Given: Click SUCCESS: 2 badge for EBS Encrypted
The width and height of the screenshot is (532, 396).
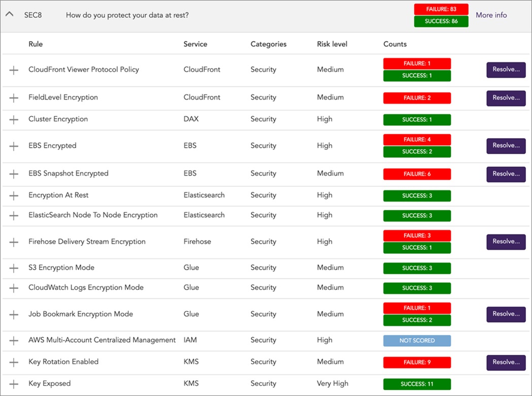Looking at the screenshot, I should coord(417,152).
